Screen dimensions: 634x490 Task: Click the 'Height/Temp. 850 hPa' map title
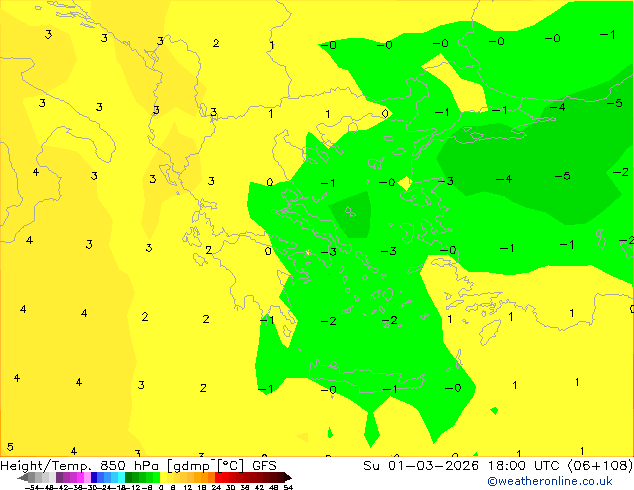tap(79, 466)
